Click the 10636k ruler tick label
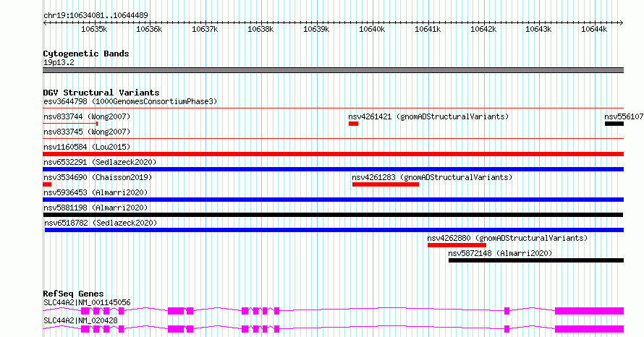 149,29
